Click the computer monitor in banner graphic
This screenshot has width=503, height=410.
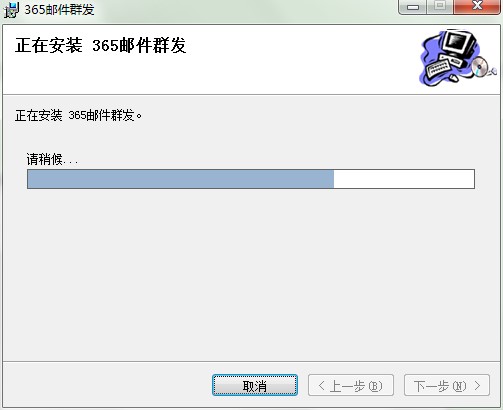pyautogui.click(x=458, y=45)
